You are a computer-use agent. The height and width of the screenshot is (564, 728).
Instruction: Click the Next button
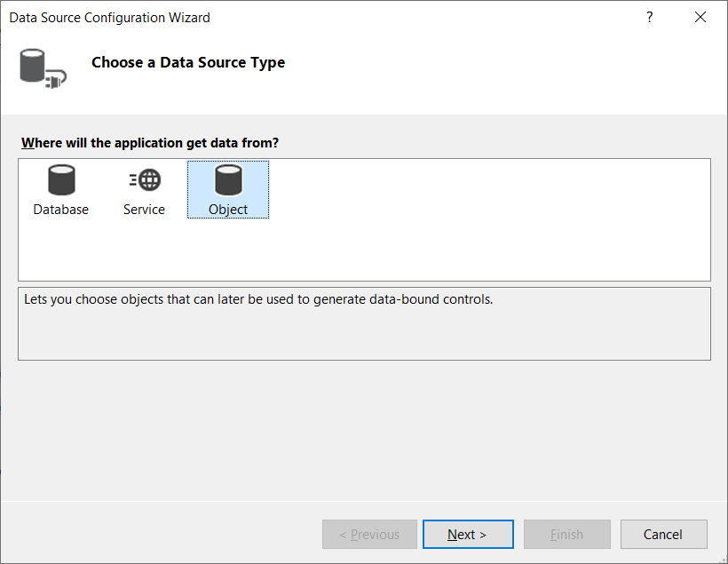[x=468, y=535]
